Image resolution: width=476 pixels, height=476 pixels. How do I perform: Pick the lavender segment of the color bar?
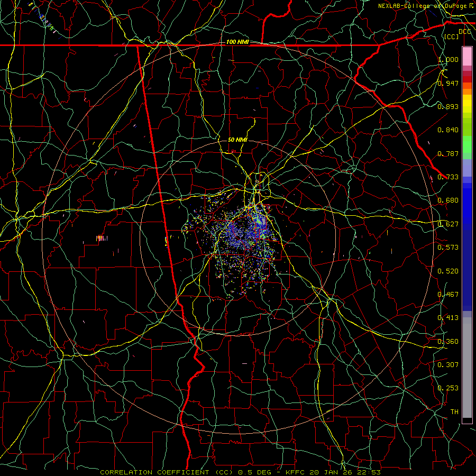(x=467, y=168)
